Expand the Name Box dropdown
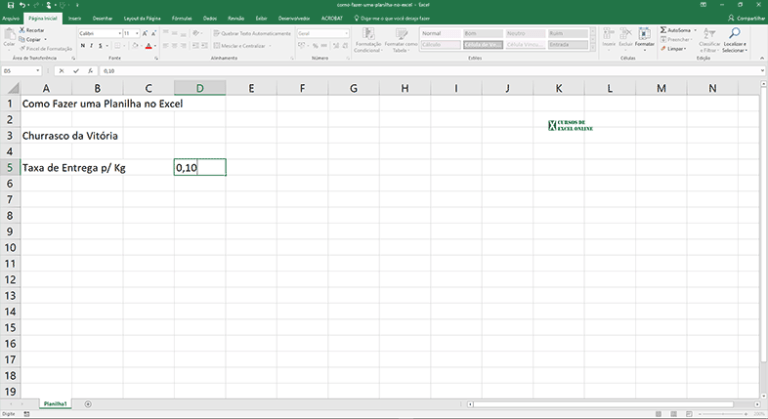Screen dimensions: 768x419 (x=38, y=71)
